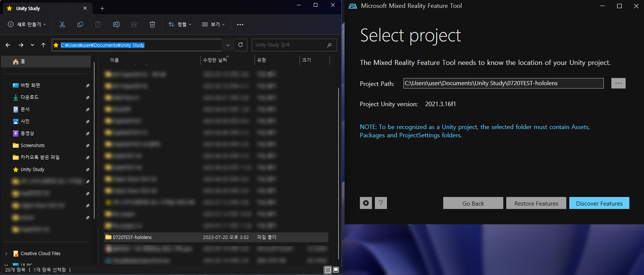The image size is (644, 275).
Task: Select the 0720TEST-hololens folder row name
Action: [132, 237]
